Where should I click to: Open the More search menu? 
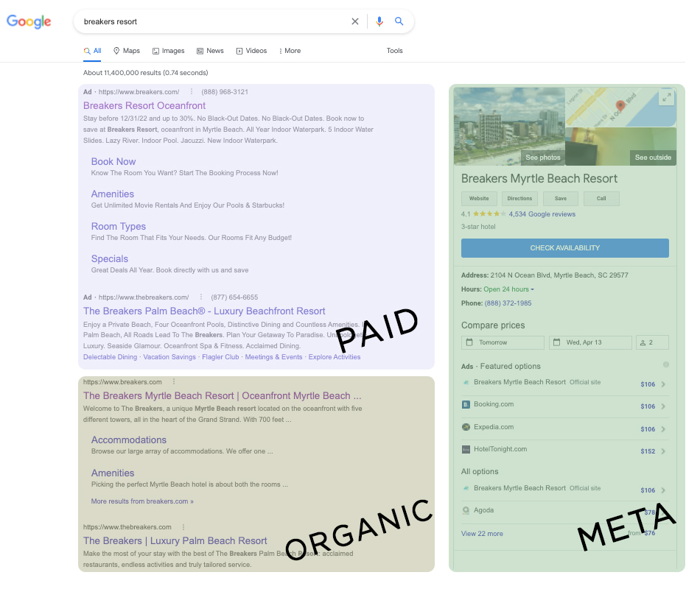(x=290, y=51)
